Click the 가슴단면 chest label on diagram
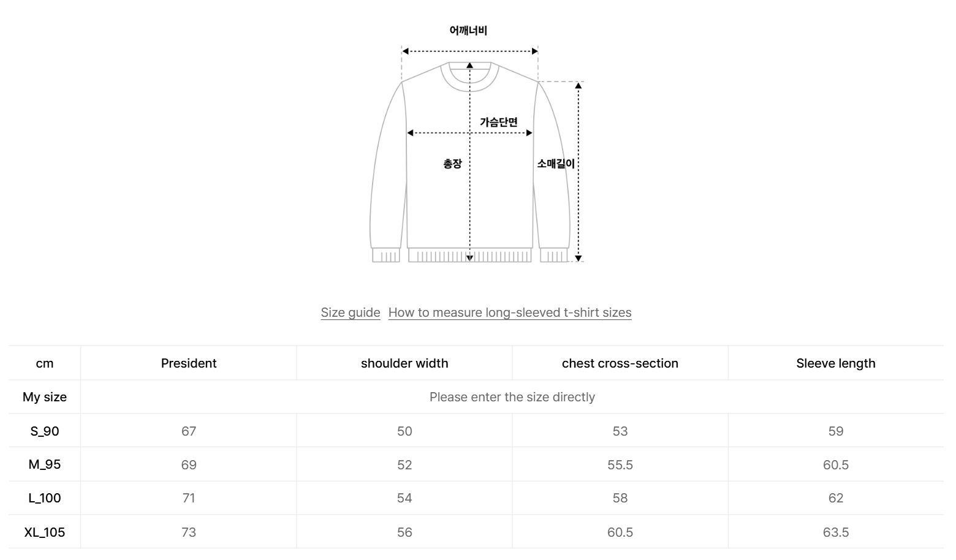Image resolution: width=956 pixels, height=560 pixels. (x=498, y=122)
